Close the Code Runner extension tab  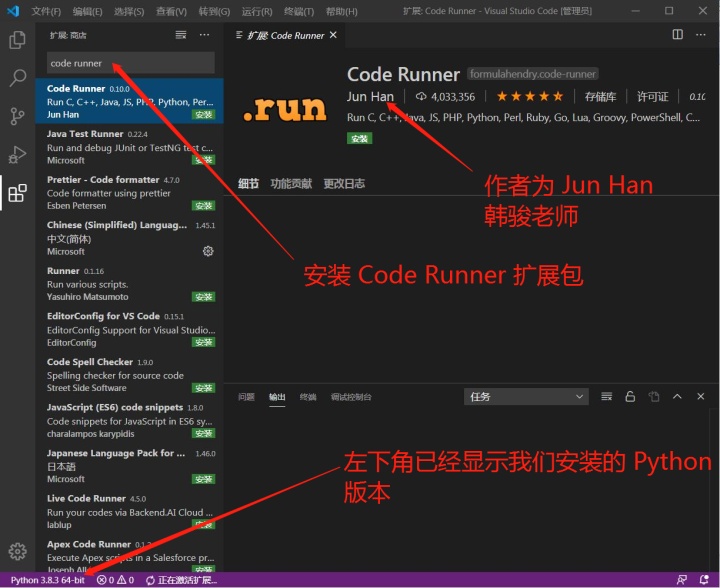point(333,35)
